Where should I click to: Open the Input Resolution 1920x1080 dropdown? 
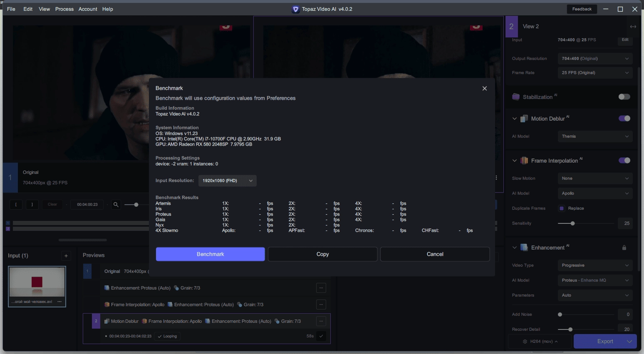[x=227, y=181]
